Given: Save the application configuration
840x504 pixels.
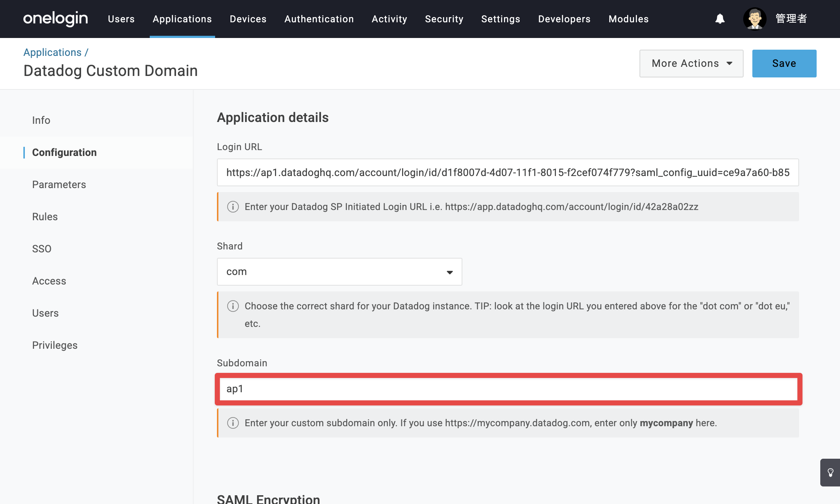Looking at the screenshot, I should coord(784,64).
